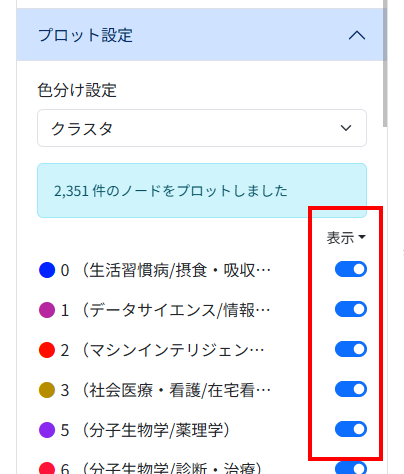The width and height of the screenshot is (404, 474).
Task: Toggle visibility of cluster 0 生活習慣病
Action: coord(351,269)
